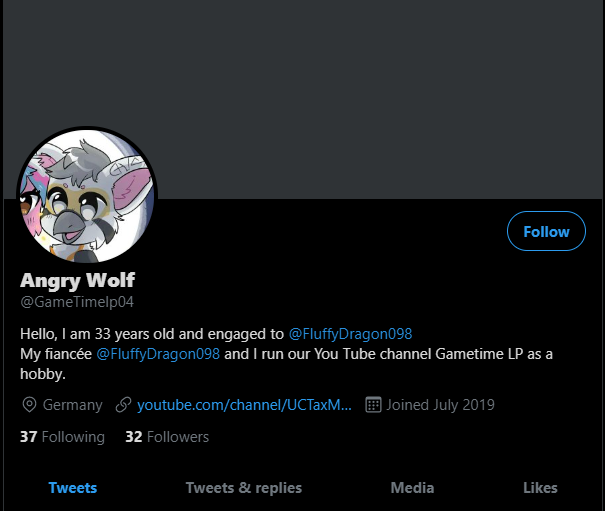Switch to the Media tab
605x511 pixels.
(412, 488)
